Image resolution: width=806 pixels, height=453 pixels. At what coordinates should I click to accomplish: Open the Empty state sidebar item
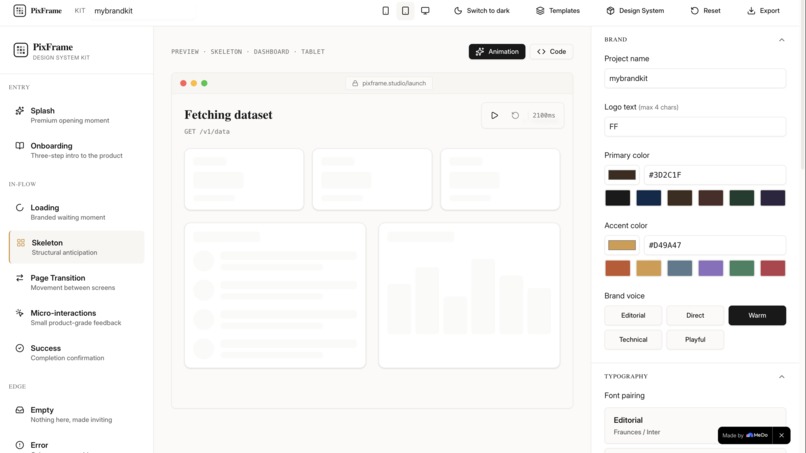click(x=77, y=414)
